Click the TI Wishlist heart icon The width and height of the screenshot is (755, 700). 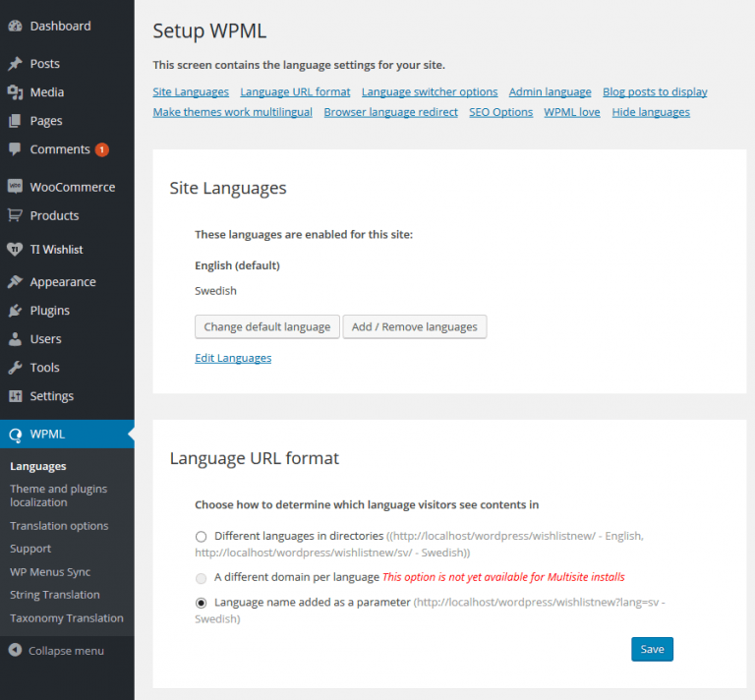pos(15,250)
